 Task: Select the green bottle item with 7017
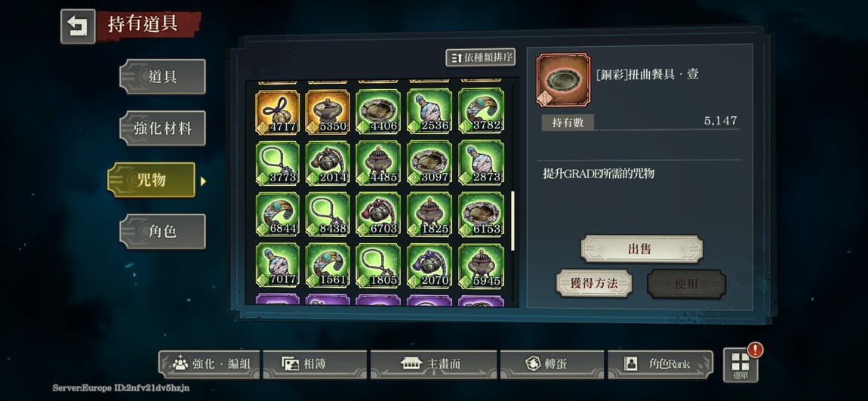tap(277, 265)
